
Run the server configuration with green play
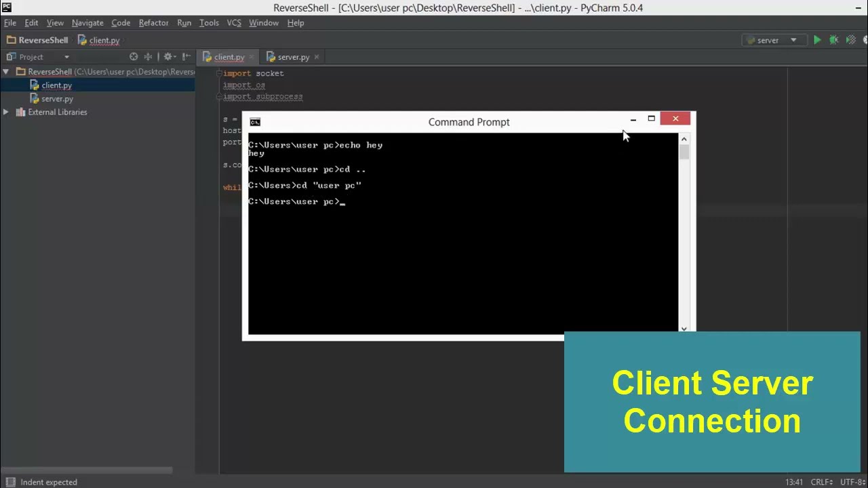817,40
